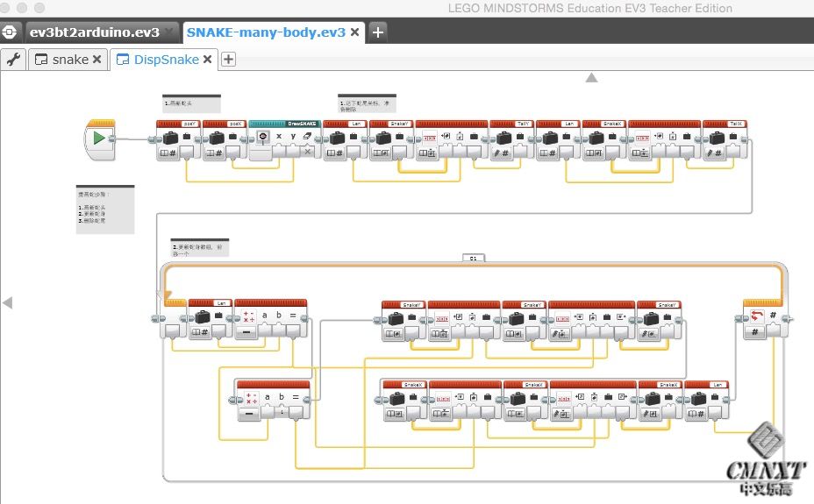Select the DrawSNAKE My Block icon
The image size is (814, 504).
tap(262, 137)
